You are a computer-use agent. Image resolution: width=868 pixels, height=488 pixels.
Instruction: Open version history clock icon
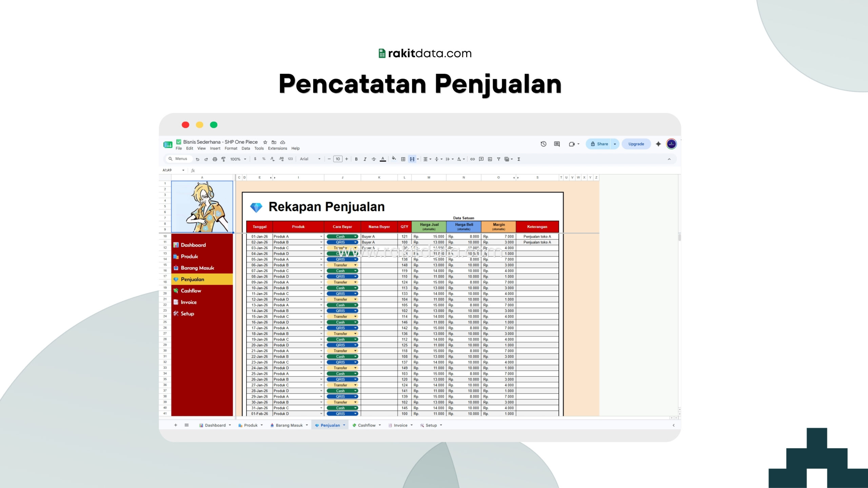[x=544, y=144]
